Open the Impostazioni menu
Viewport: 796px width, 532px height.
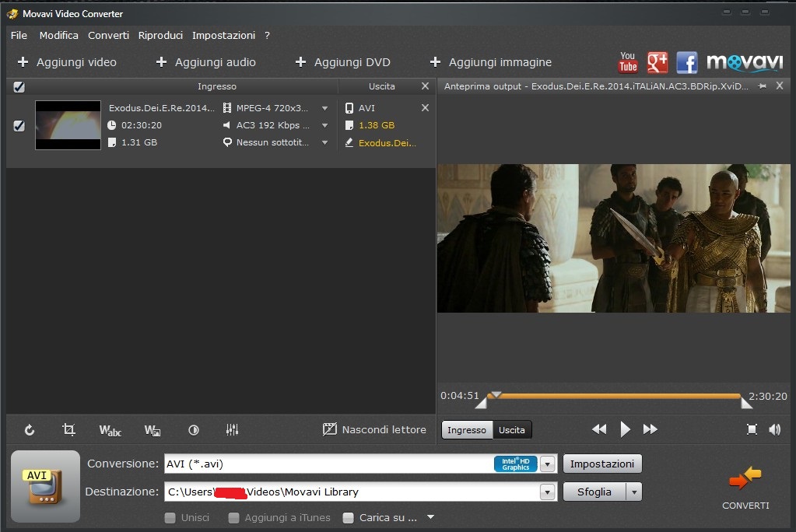coord(223,36)
